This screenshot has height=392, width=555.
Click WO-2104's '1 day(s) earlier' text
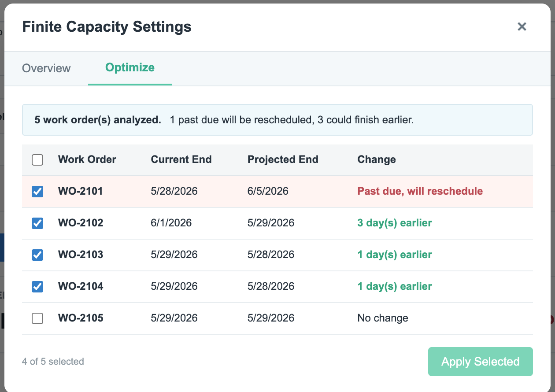[x=395, y=286]
